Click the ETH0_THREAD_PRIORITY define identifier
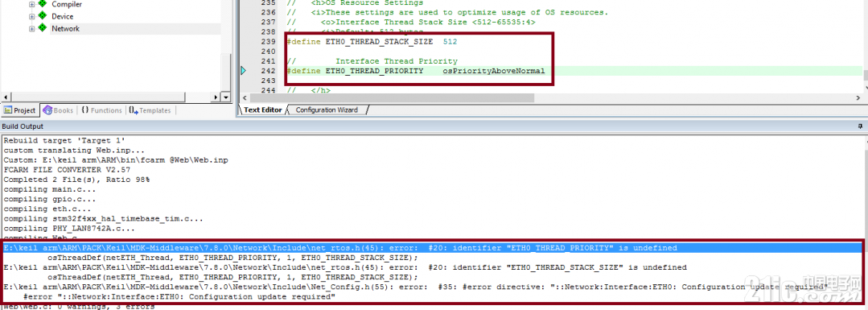 click(374, 71)
